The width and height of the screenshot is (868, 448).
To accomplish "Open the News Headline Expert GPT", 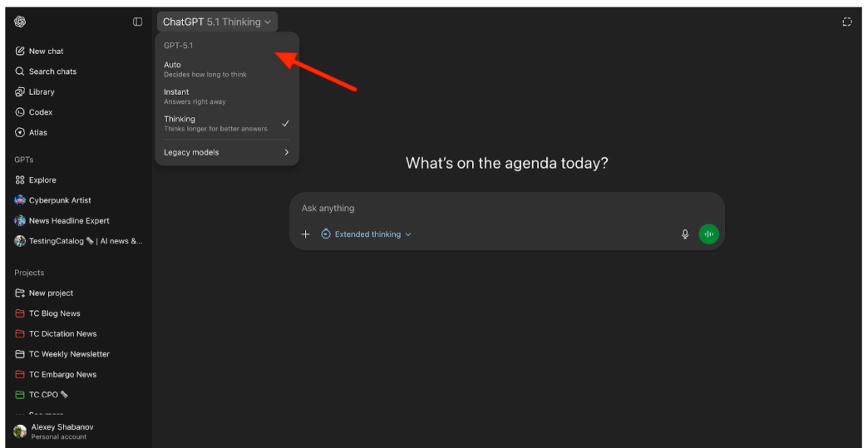I will click(77, 221).
